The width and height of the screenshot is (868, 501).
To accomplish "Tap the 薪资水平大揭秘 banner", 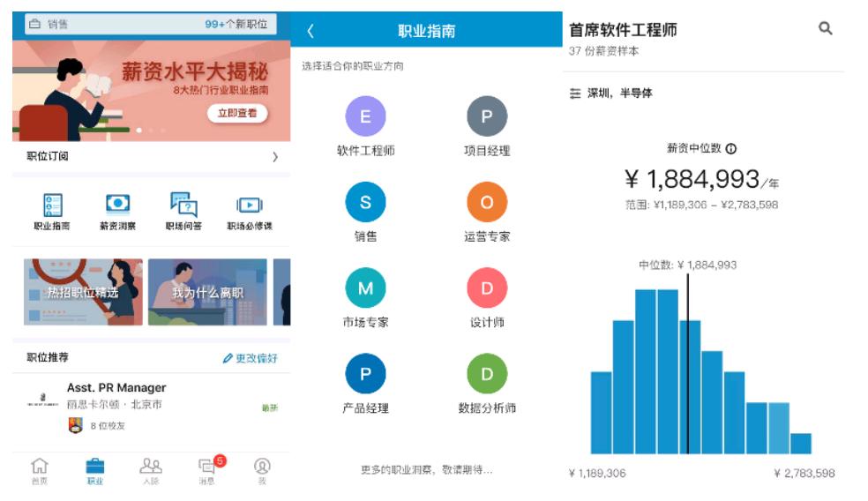I will [151, 91].
